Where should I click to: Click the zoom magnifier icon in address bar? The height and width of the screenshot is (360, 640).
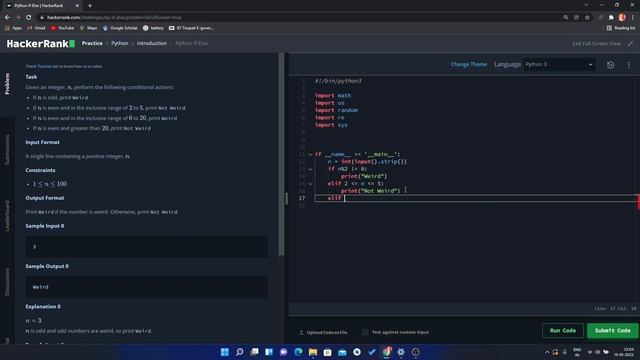click(x=566, y=18)
